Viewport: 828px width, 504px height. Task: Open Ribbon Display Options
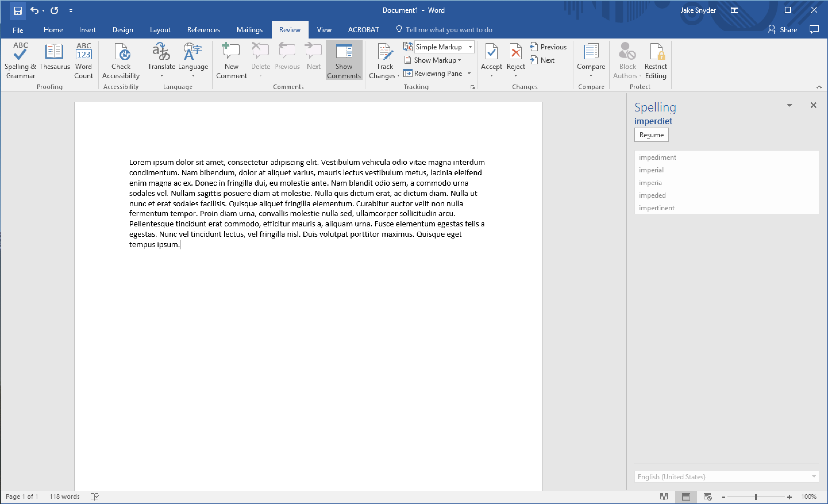(735, 10)
